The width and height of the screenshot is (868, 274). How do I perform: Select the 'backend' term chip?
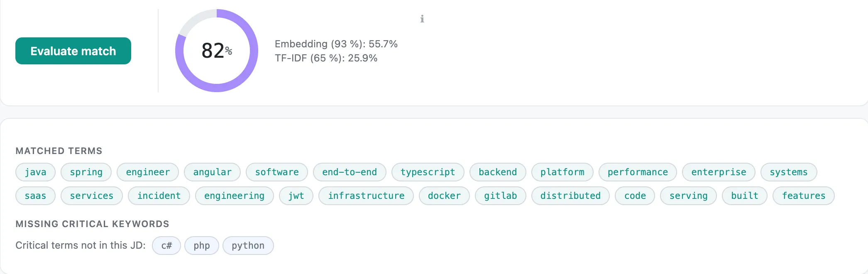pyautogui.click(x=498, y=172)
